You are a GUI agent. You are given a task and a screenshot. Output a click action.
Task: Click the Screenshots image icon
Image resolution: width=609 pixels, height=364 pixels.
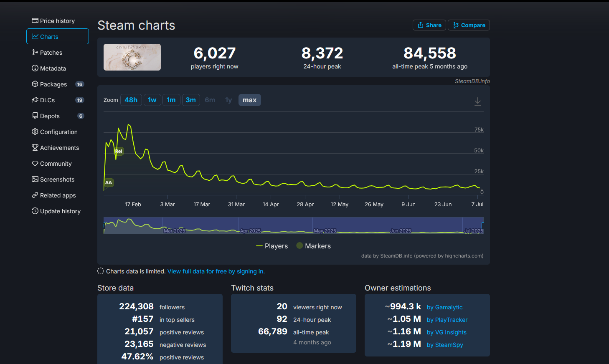click(35, 179)
